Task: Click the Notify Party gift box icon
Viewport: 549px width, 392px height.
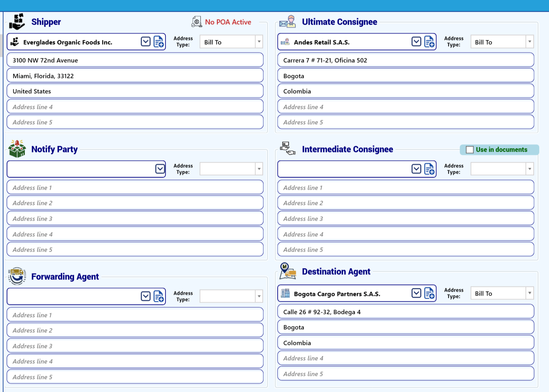Action: point(17,149)
